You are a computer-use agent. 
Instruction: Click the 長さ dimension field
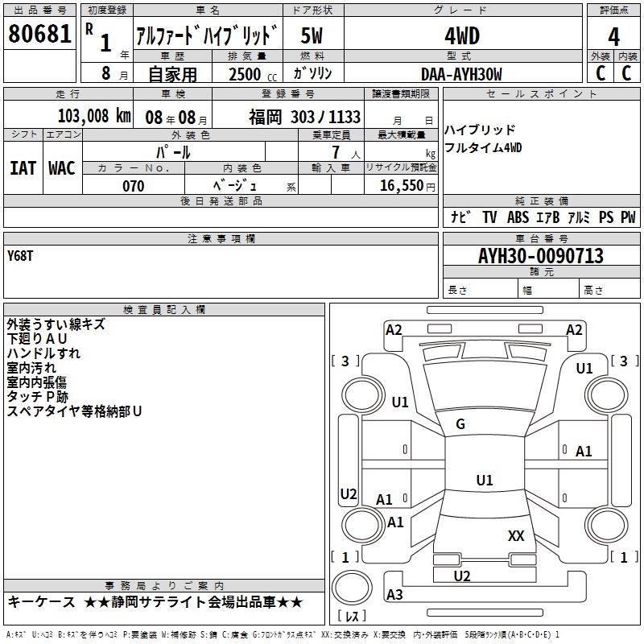click(x=481, y=290)
